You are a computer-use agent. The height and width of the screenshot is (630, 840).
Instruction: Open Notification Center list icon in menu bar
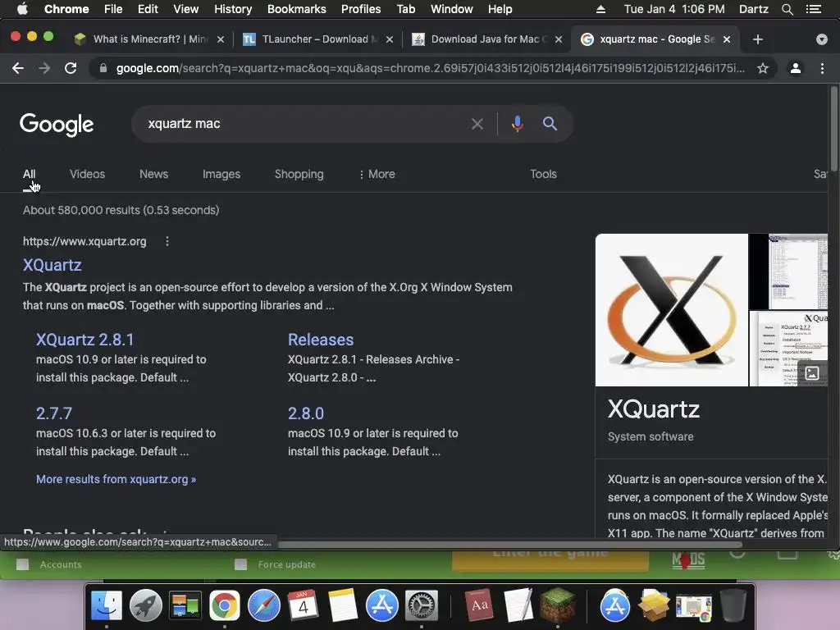814,9
